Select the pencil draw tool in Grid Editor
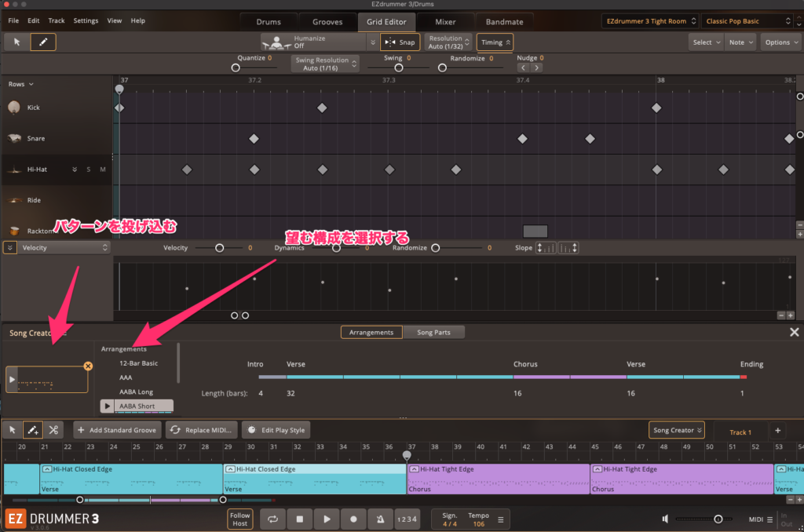This screenshot has height=532, width=804. tap(42, 42)
